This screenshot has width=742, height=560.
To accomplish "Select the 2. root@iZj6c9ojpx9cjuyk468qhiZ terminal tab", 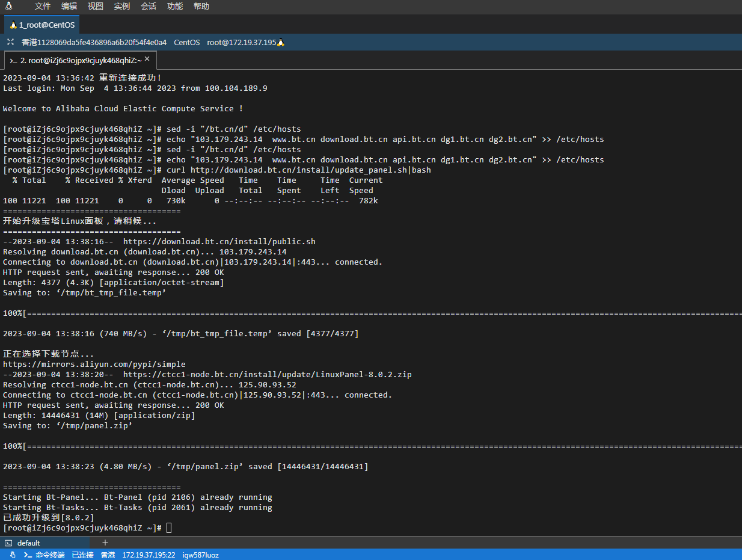I will pos(81,60).
